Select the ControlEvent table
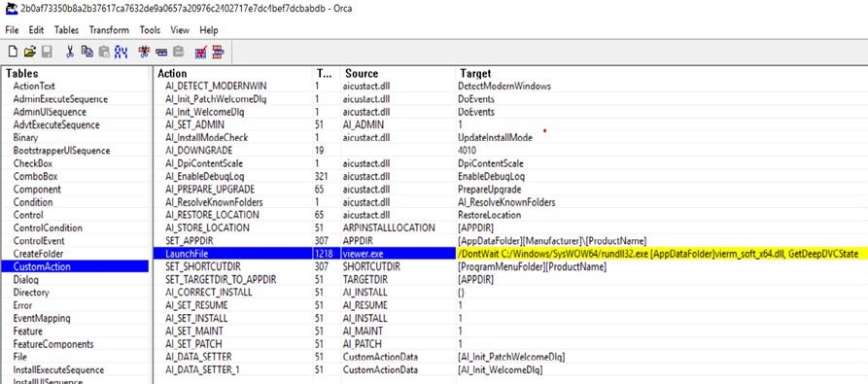Image resolution: width=868 pixels, height=384 pixels. [39, 241]
